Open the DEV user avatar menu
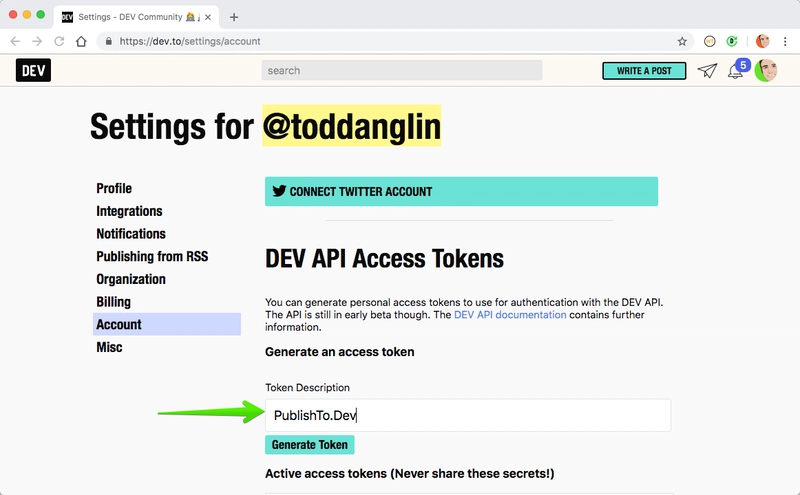 coord(766,70)
